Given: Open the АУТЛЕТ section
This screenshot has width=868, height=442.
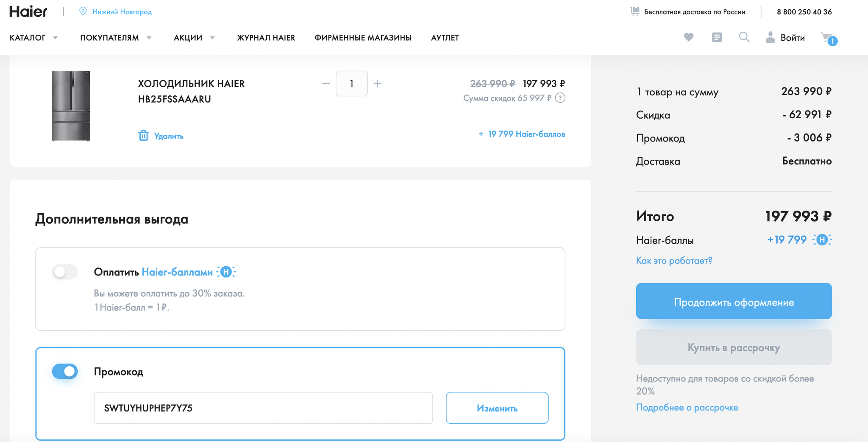Looking at the screenshot, I should click(445, 38).
